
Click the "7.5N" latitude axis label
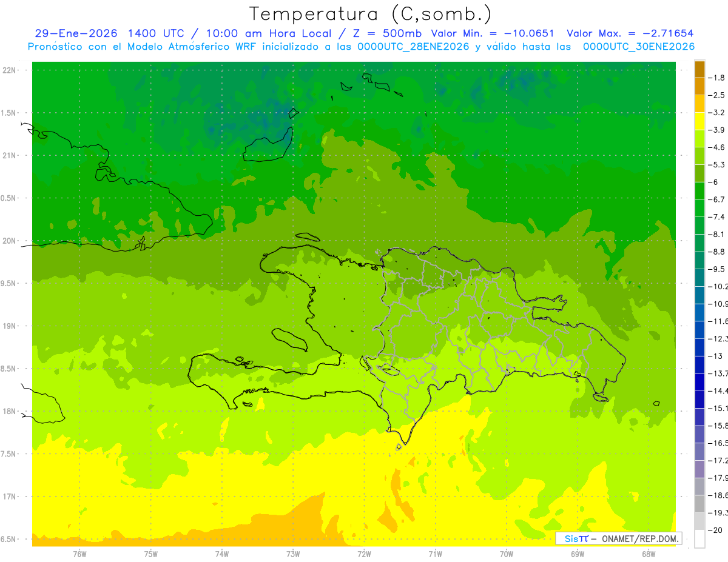[9, 455]
